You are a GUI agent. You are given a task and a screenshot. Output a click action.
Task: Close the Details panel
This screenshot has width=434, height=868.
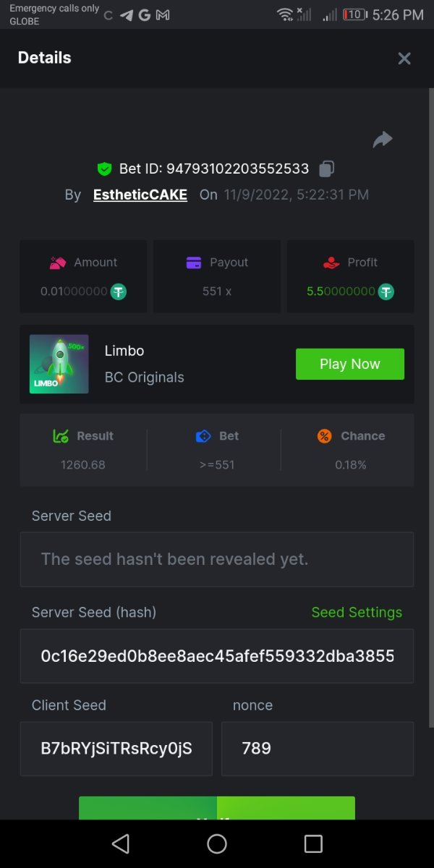[x=404, y=59]
